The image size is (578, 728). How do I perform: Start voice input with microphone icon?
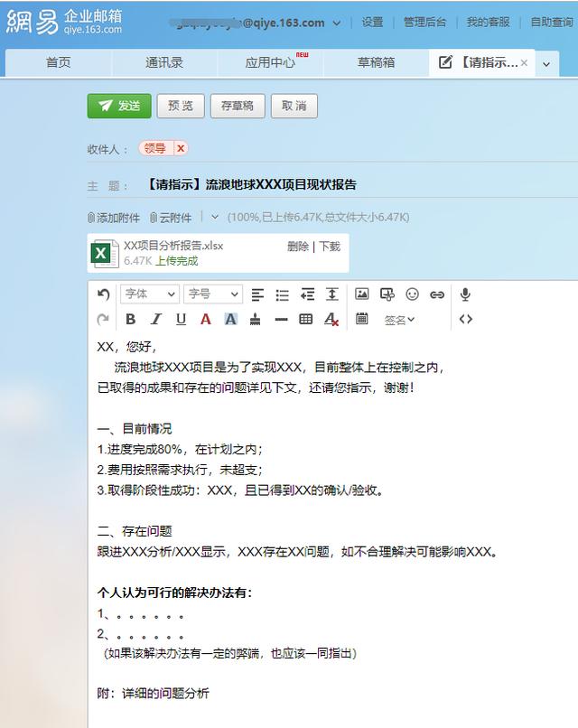click(465, 294)
